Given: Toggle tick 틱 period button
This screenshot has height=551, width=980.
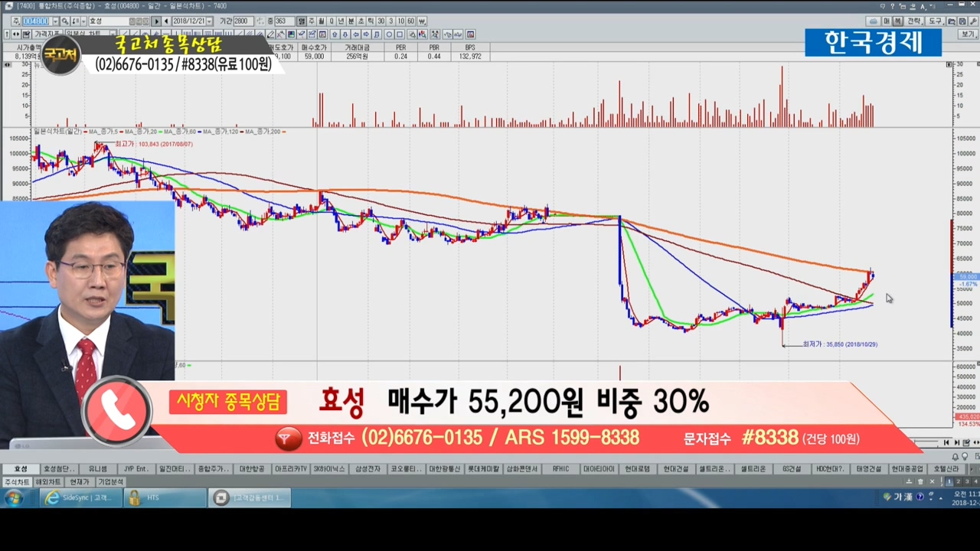Looking at the screenshot, I should click(x=371, y=21).
